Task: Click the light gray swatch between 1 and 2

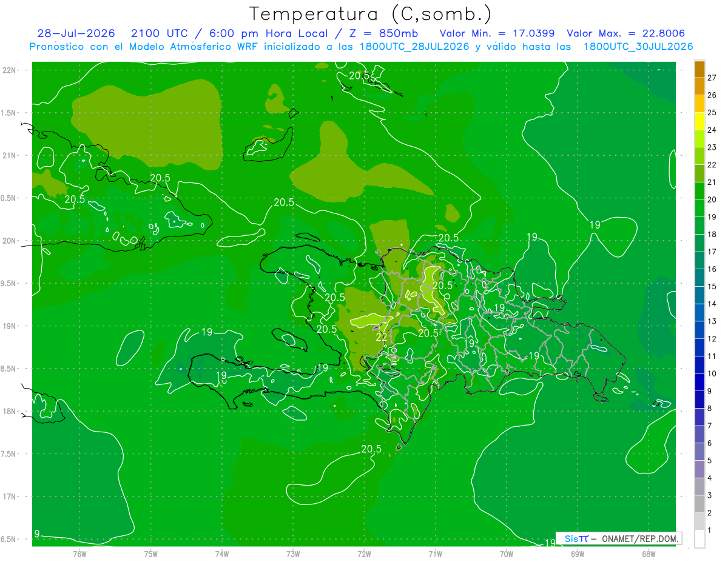Action: 699,521
